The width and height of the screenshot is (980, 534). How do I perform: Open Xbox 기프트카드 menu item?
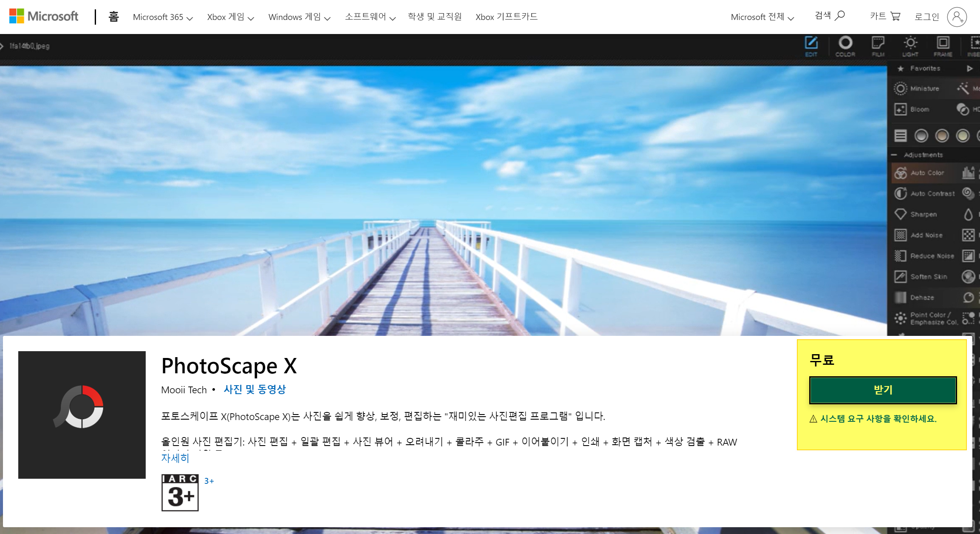(x=506, y=17)
